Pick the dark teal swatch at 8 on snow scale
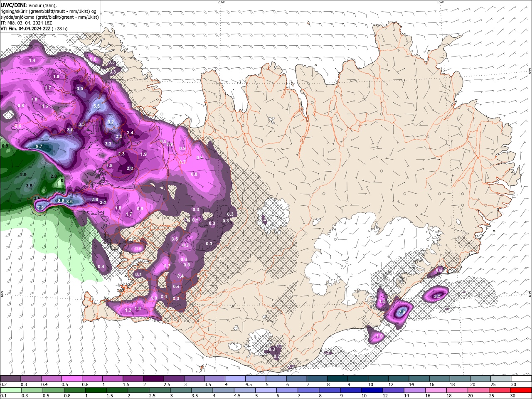This screenshot has height=399, width=532. [x=337, y=379]
